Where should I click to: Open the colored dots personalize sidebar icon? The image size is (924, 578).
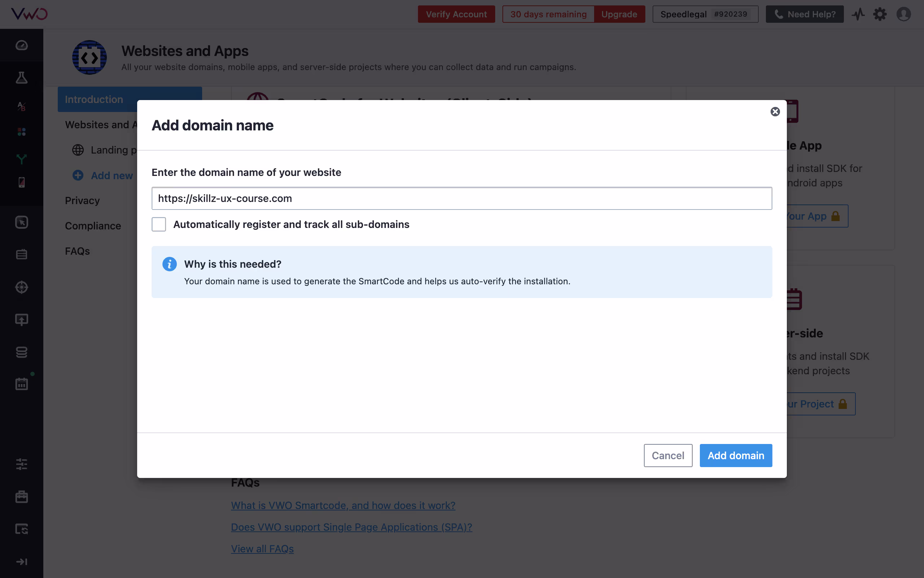(x=21, y=132)
